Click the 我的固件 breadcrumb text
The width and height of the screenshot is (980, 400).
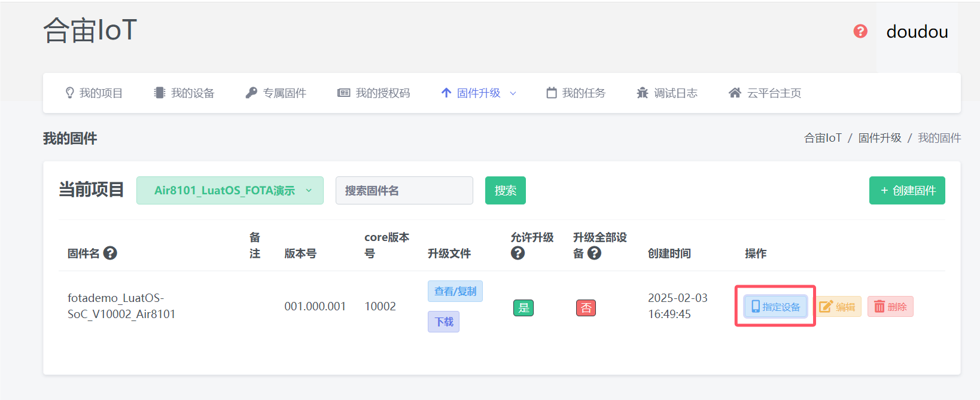(939, 138)
